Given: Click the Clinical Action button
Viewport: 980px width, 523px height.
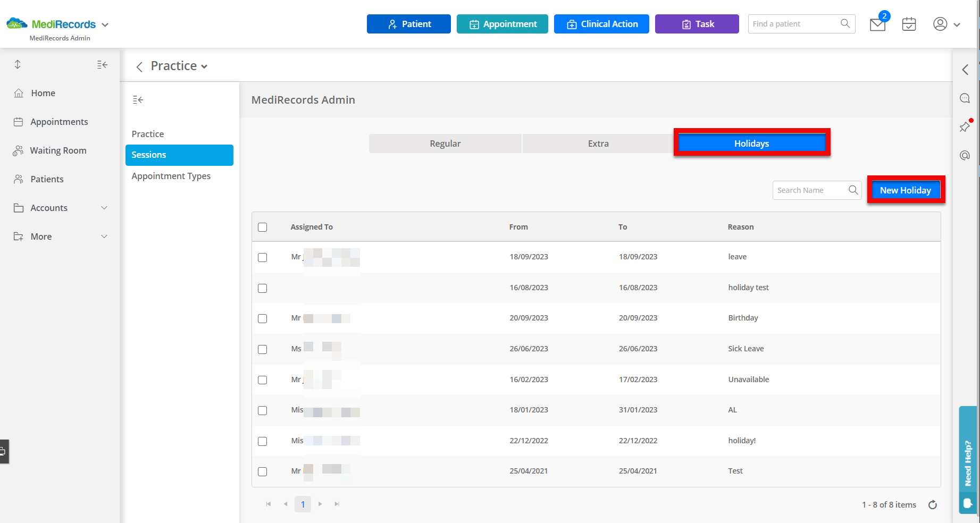Looking at the screenshot, I should [601, 24].
